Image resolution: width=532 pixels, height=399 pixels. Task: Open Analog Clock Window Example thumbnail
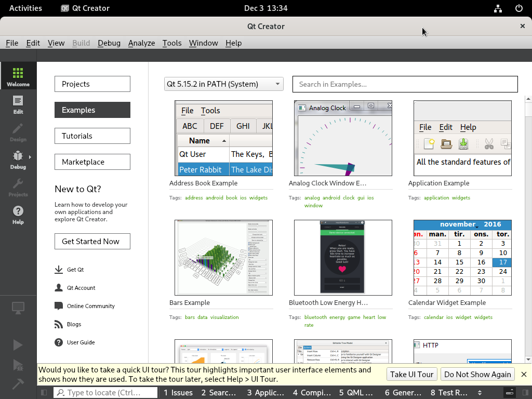point(343,138)
